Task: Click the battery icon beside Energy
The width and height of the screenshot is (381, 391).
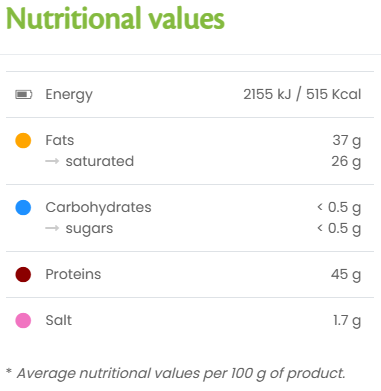Action: click(24, 95)
